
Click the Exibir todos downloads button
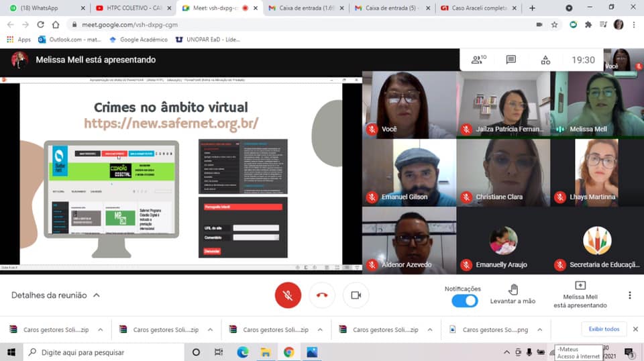coord(603,329)
